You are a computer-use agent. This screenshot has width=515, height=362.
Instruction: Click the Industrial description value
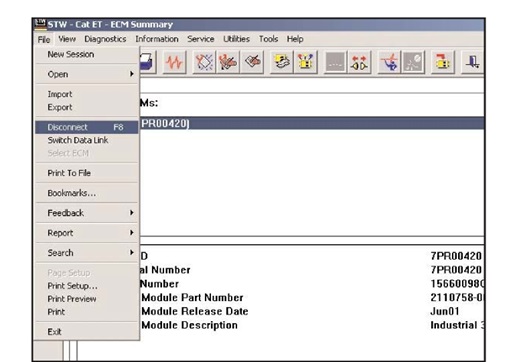457,325
